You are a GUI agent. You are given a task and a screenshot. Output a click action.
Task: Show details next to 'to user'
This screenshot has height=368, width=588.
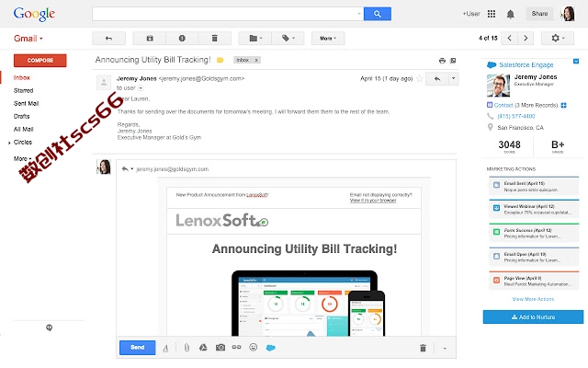pos(141,88)
